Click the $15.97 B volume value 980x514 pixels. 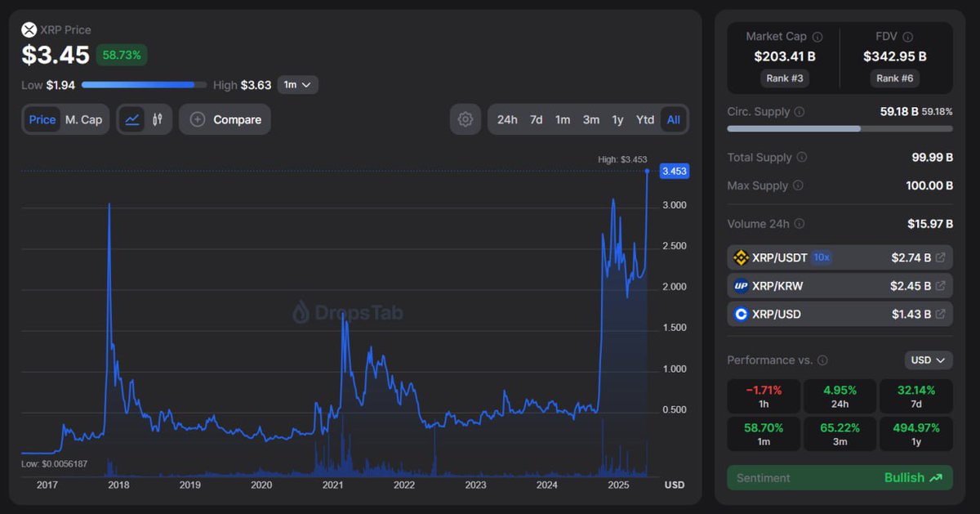pyautogui.click(x=930, y=224)
